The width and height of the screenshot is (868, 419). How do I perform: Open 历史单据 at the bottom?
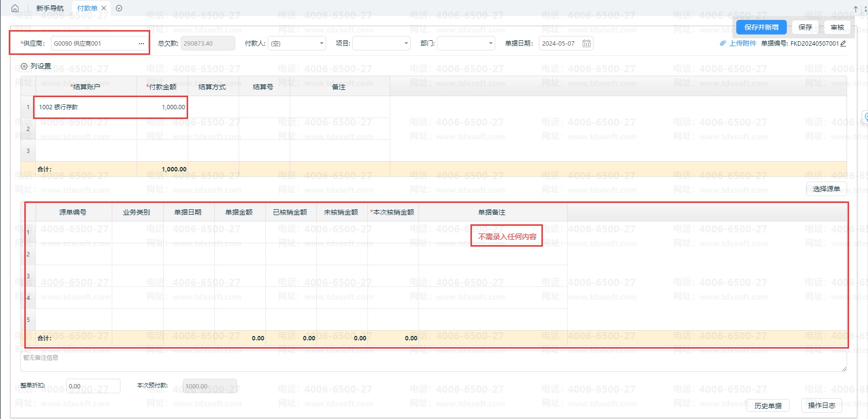click(768, 405)
